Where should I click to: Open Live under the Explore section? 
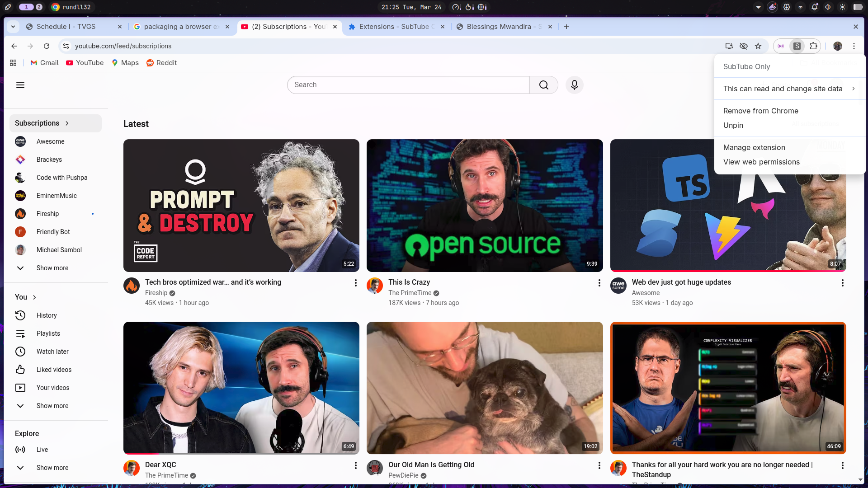pyautogui.click(x=42, y=450)
